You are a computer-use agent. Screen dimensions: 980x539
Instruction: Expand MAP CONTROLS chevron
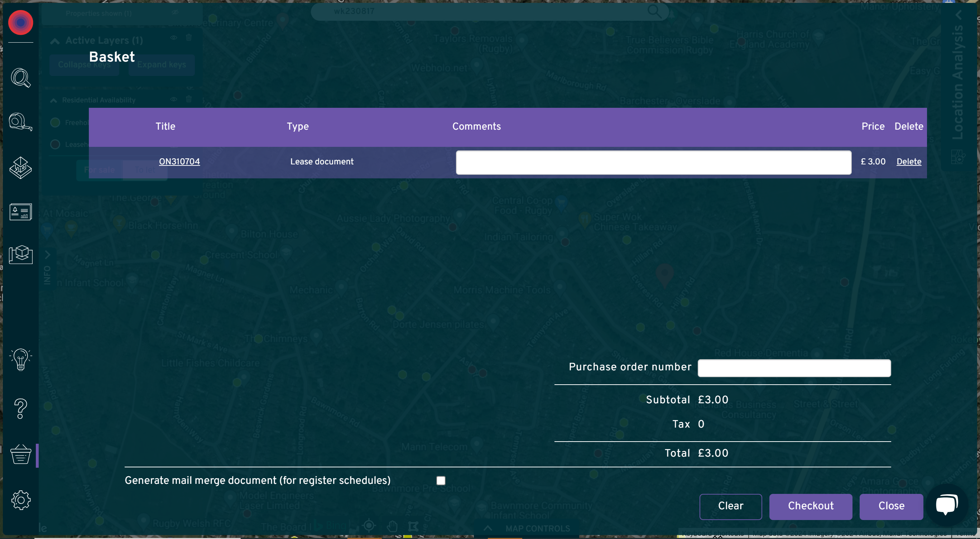point(488,528)
